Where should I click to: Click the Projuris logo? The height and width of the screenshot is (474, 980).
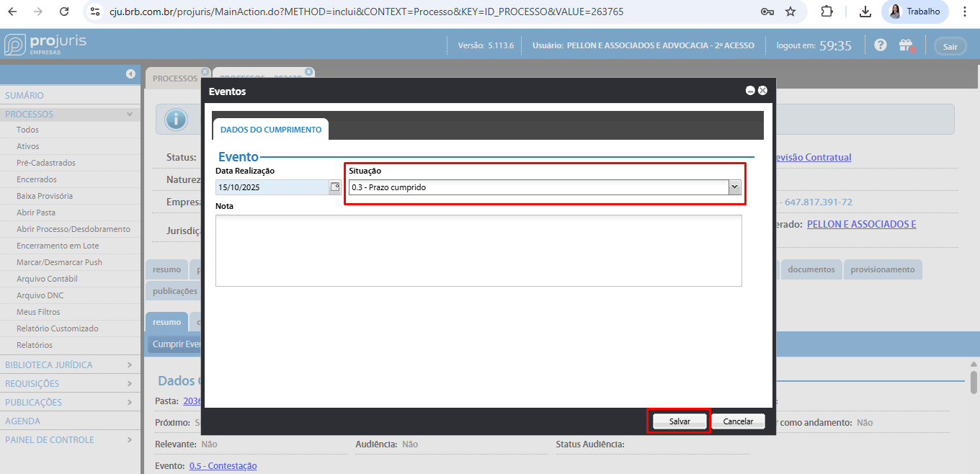(45, 44)
